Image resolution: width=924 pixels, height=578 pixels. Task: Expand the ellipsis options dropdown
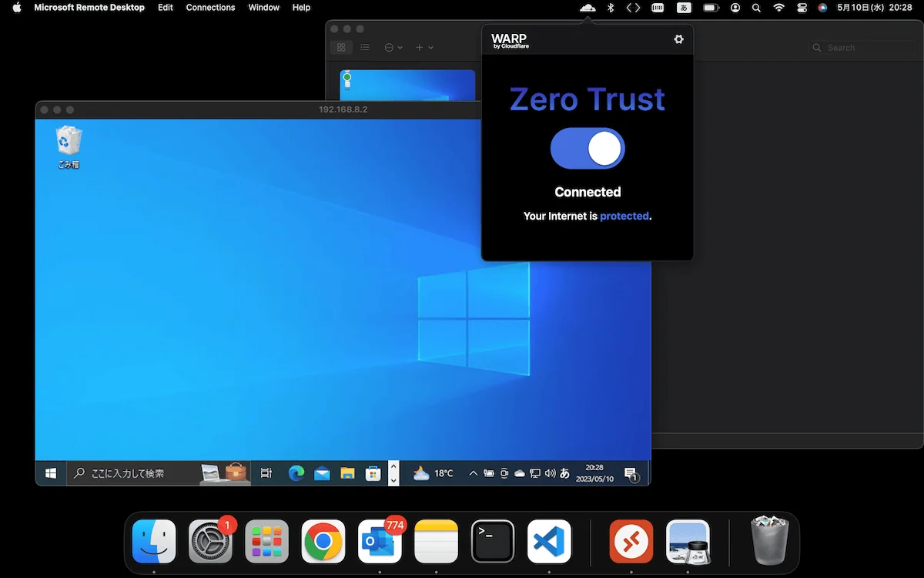click(393, 48)
